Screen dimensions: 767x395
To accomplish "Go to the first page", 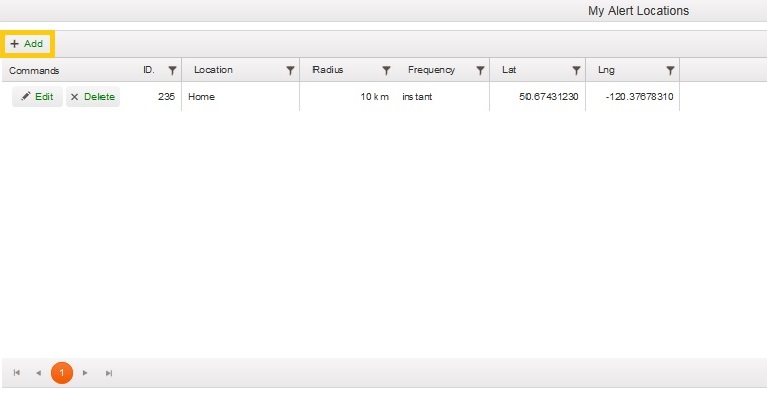I will [17, 373].
